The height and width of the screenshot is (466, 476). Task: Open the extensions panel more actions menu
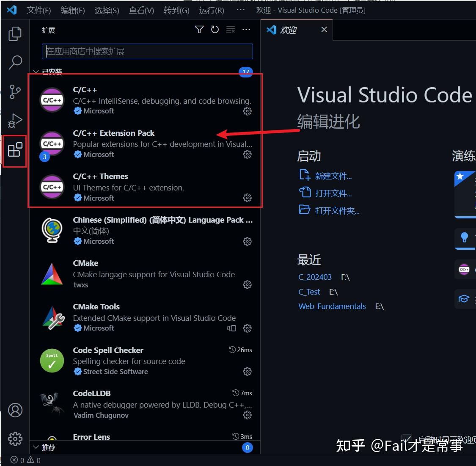(x=246, y=30)
